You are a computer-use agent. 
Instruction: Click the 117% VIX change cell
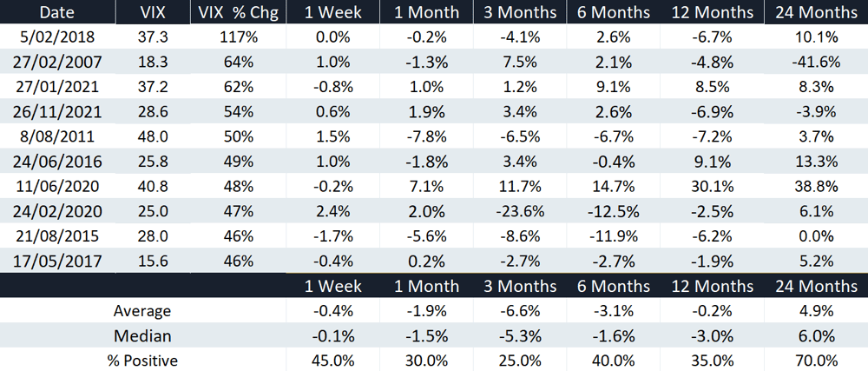click(239, 37)
